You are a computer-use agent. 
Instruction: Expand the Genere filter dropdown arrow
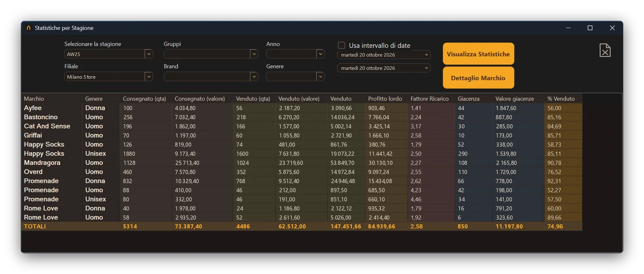point(320,77)
